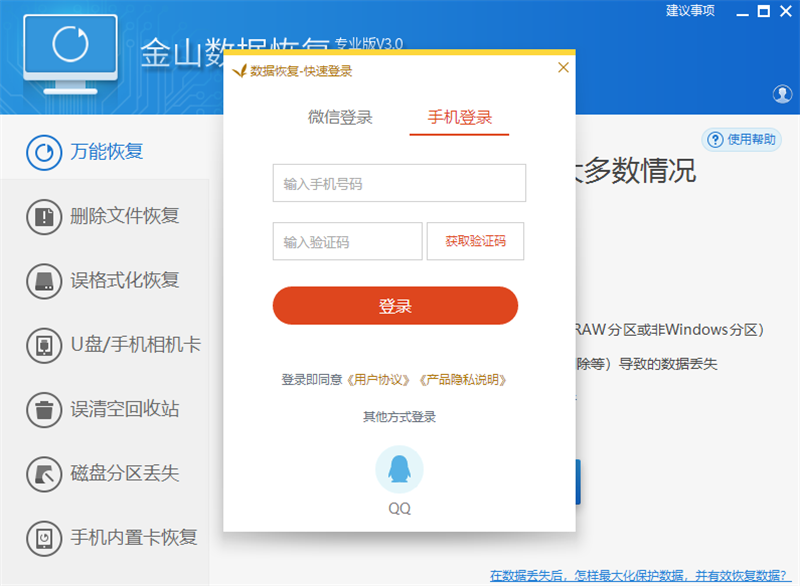
Task: Click the 万能恢复 circular arrow icon
Action: pyautogui.click(x=44, y=152)
